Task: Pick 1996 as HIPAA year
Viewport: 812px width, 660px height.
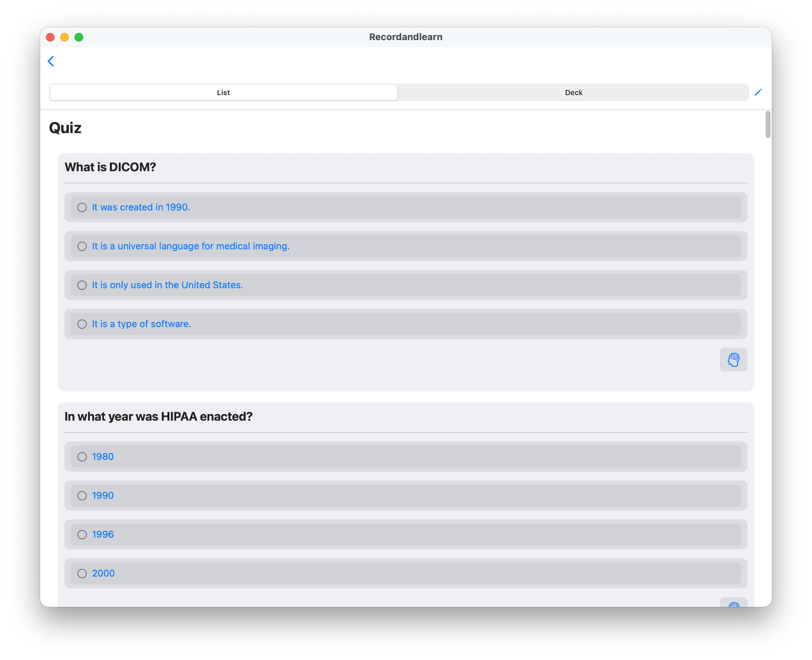Action: 406,534
